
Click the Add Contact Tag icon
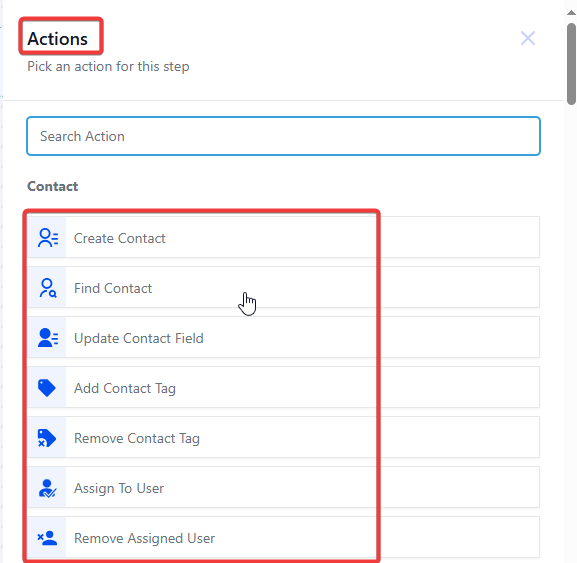(x=47, y=388)
